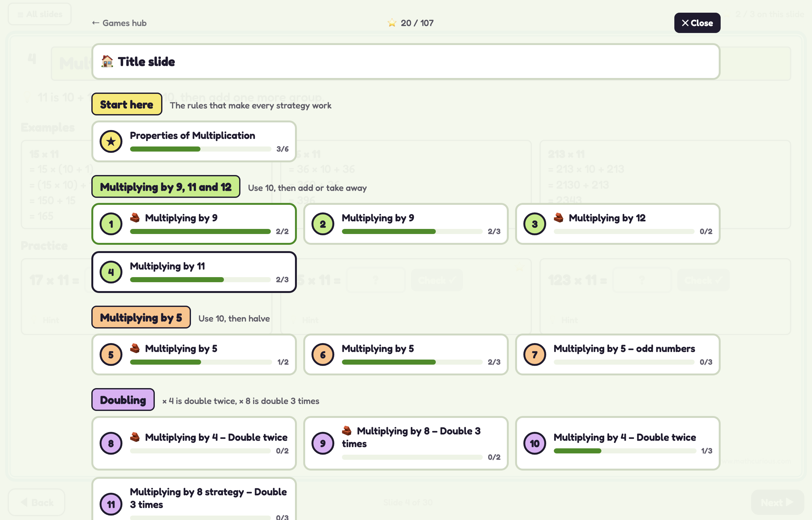The height and width of the screenshot is (520, 812).
Task: Click the 2/3 count on Multiplying by 11
Action: [x=282, y=280]
